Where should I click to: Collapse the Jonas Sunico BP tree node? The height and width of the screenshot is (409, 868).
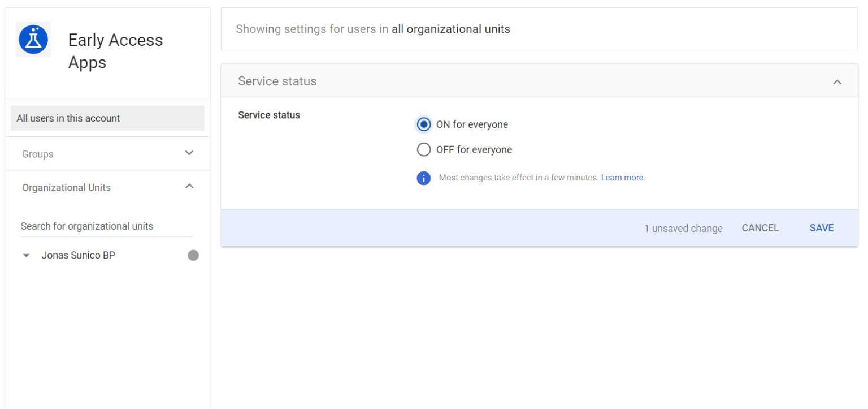26,255
